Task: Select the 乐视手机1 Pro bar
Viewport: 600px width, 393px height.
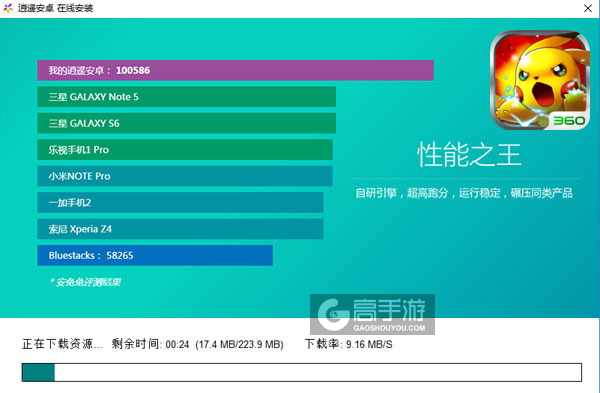Action: tap(185, 150)
